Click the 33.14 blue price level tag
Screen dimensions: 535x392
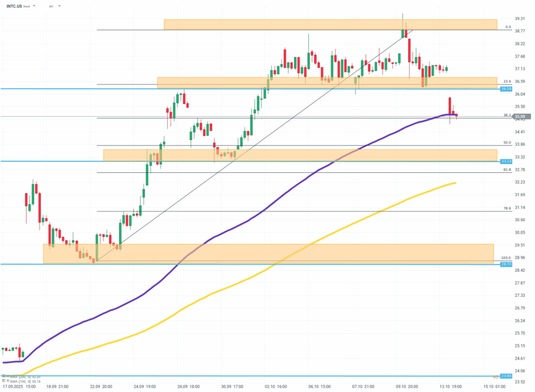coord(505,161)
